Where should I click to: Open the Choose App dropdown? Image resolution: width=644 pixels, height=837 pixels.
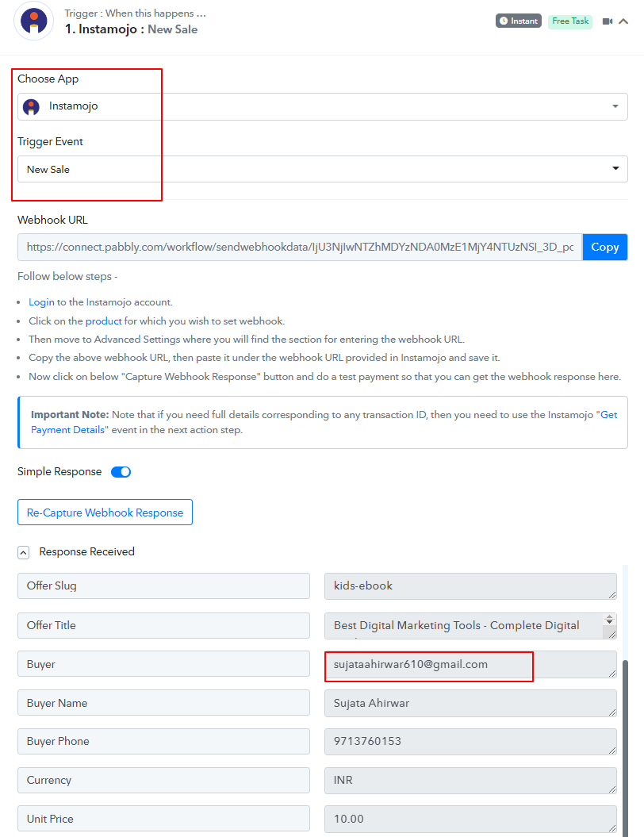(x=322, y=107)
